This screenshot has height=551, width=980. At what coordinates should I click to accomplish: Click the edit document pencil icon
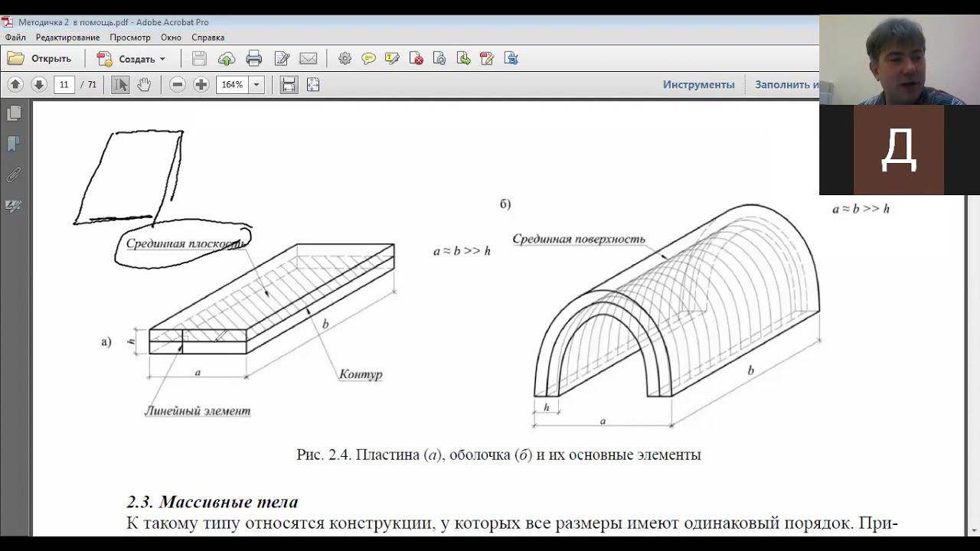pyautogui.click(x=282, y=58)
